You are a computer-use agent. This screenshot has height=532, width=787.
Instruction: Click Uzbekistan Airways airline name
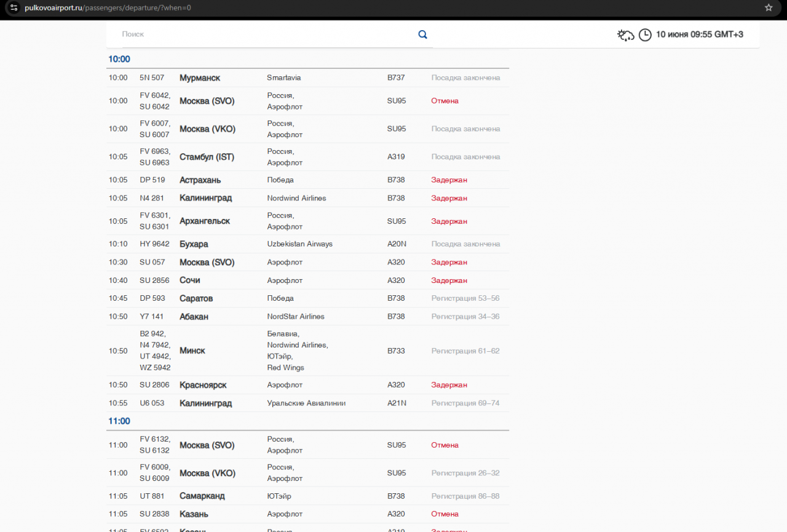(299, 244)
